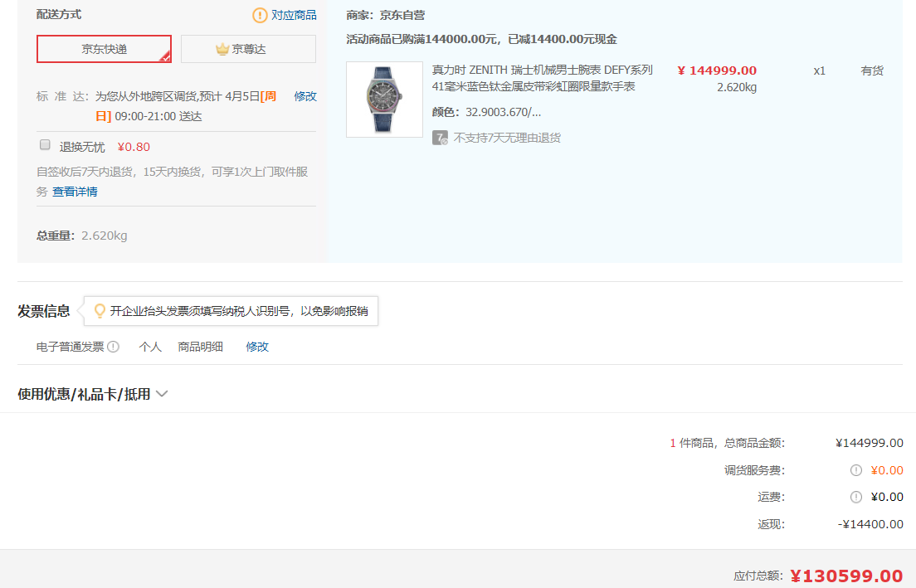Click the ¥0.80 退换无忧 price

tap(134, 147)
